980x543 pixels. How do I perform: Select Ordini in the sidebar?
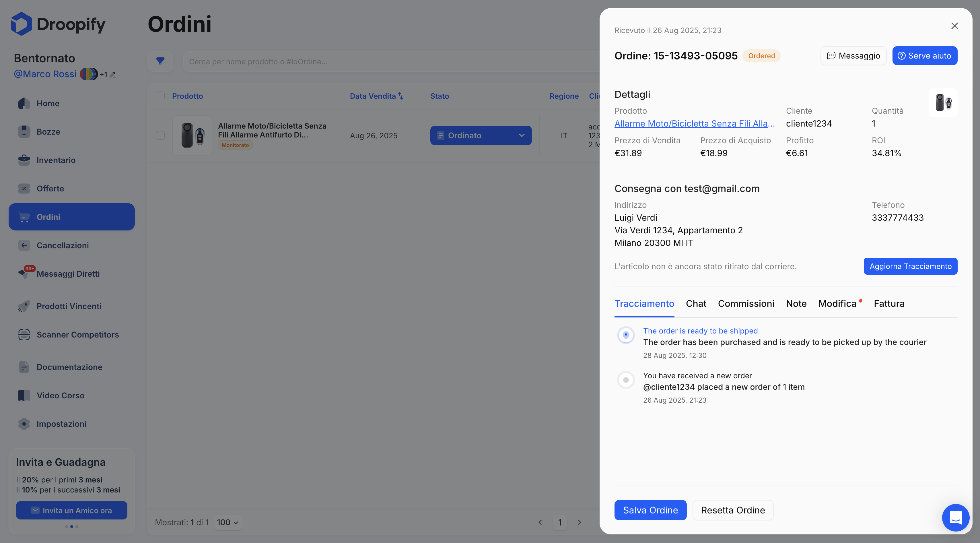71,217
